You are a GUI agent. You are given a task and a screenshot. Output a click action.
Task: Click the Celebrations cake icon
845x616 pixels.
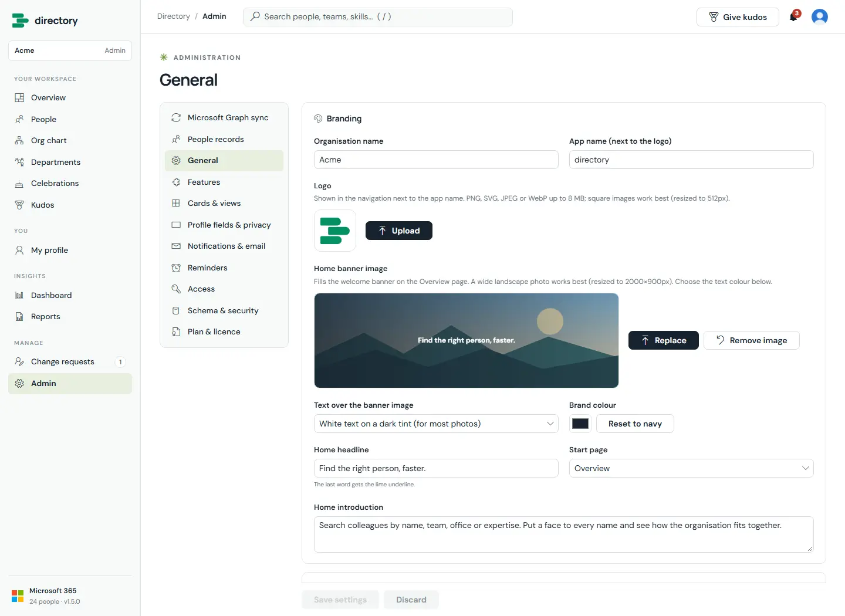[x=19, y=184]
